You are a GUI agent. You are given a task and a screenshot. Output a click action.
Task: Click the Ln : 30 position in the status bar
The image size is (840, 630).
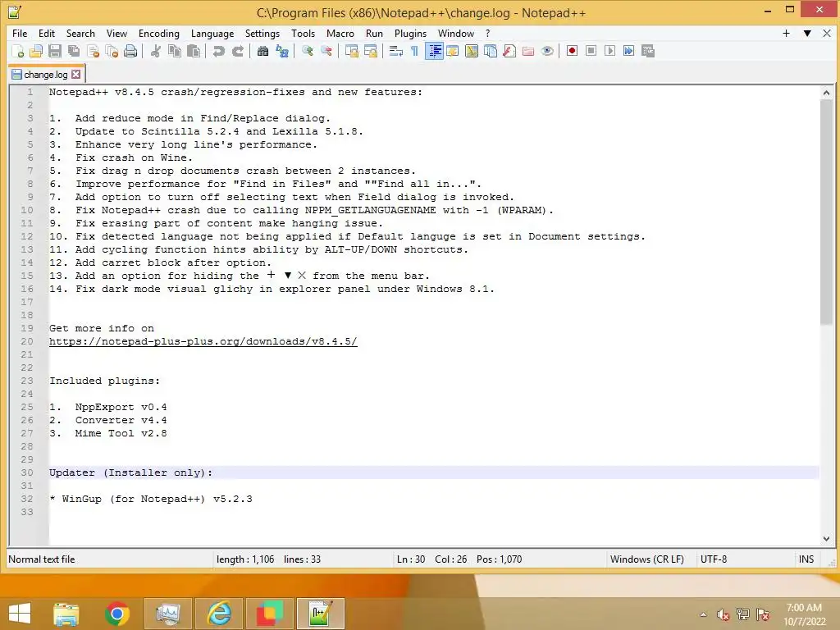point(411,559)
